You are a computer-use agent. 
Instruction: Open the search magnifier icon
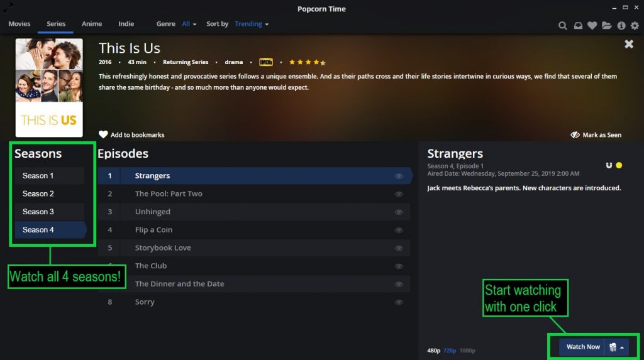[x=563, y=26]
